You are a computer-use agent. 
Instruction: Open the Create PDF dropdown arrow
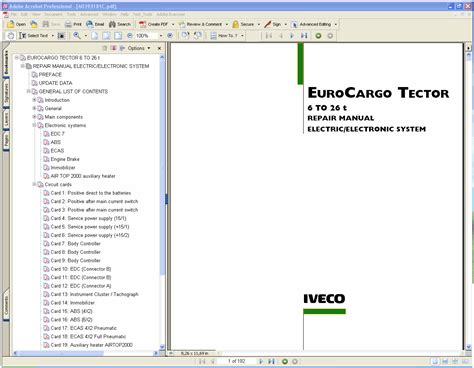pos(173,24)
